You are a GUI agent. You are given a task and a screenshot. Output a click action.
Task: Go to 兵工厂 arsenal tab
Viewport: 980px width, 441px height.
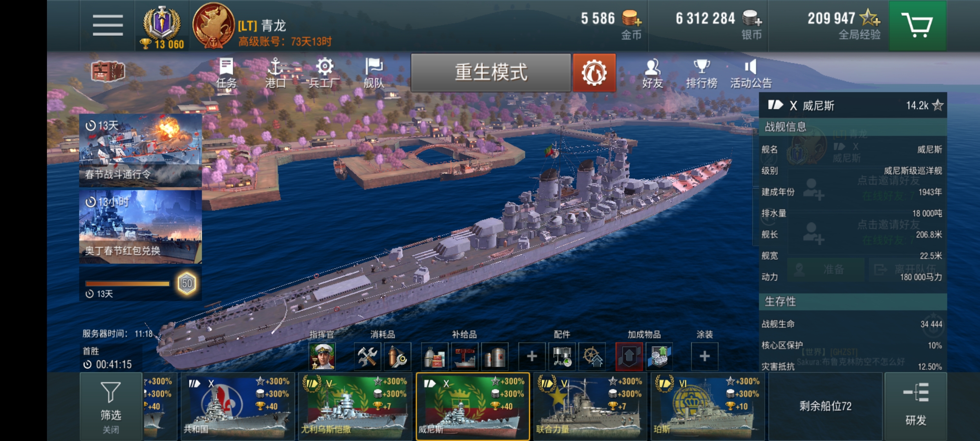pos(324,73)
